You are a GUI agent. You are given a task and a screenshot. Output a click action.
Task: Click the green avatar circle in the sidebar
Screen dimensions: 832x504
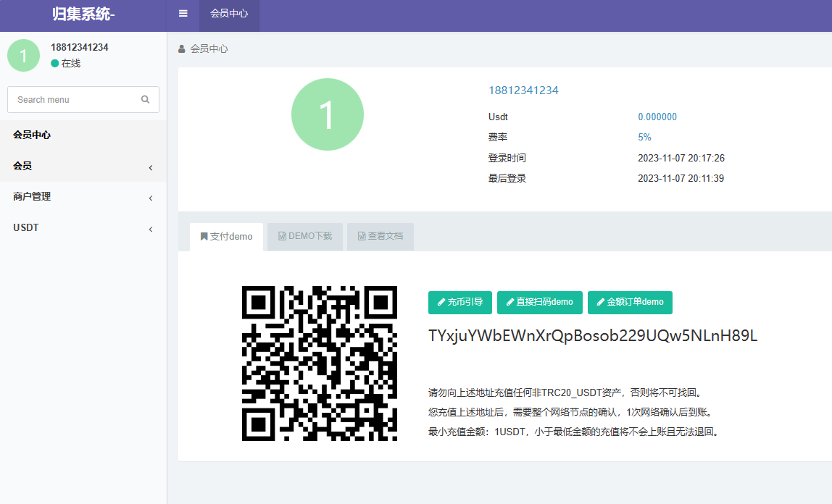click(23, 55)
